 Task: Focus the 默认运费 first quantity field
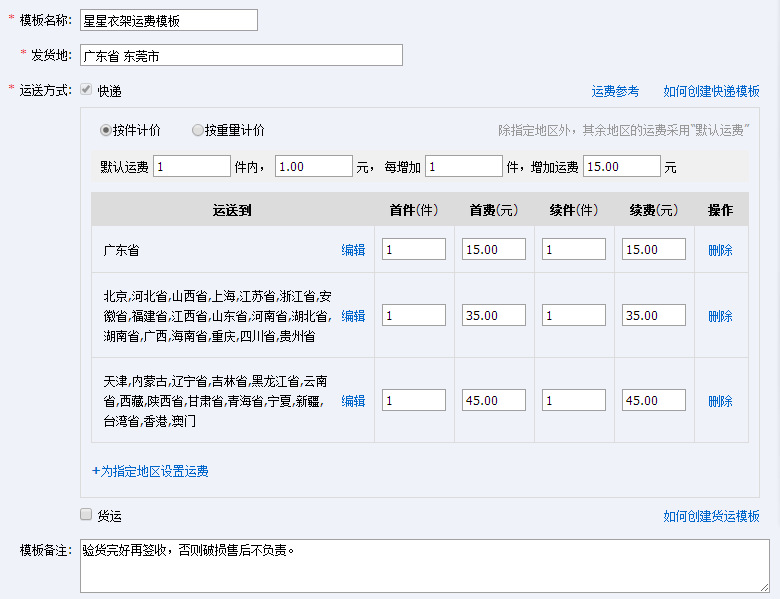(191, 167)
